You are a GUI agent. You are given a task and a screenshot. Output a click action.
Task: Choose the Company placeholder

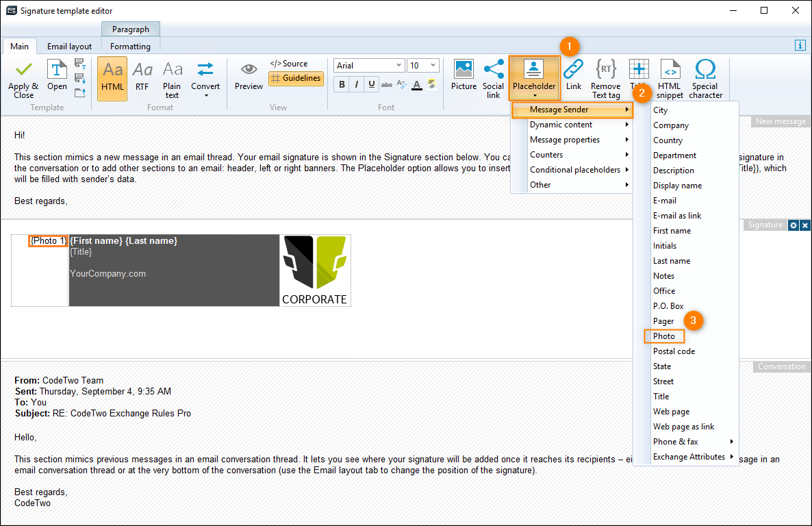[686, 125]
